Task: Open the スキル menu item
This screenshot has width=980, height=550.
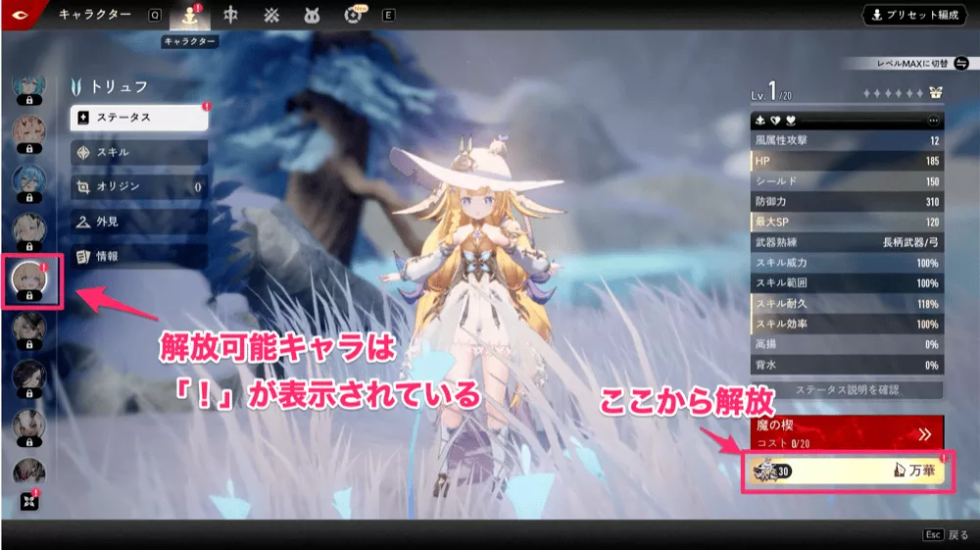Action: tap(139, 152)
